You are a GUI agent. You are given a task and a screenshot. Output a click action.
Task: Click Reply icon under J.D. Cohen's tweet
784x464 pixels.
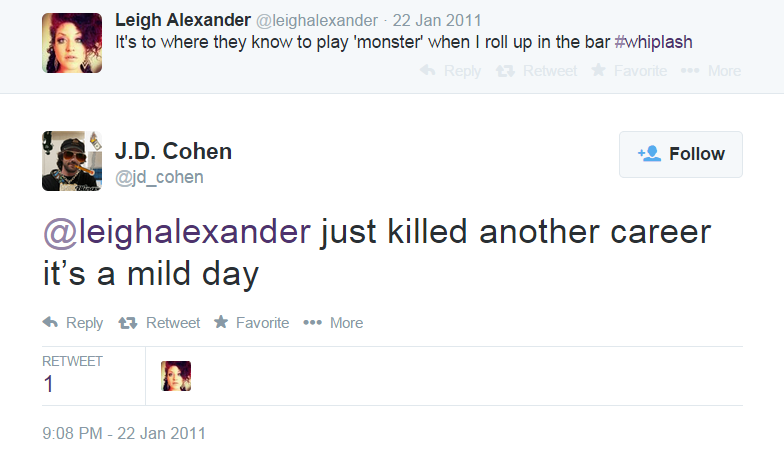pos(50,322)
